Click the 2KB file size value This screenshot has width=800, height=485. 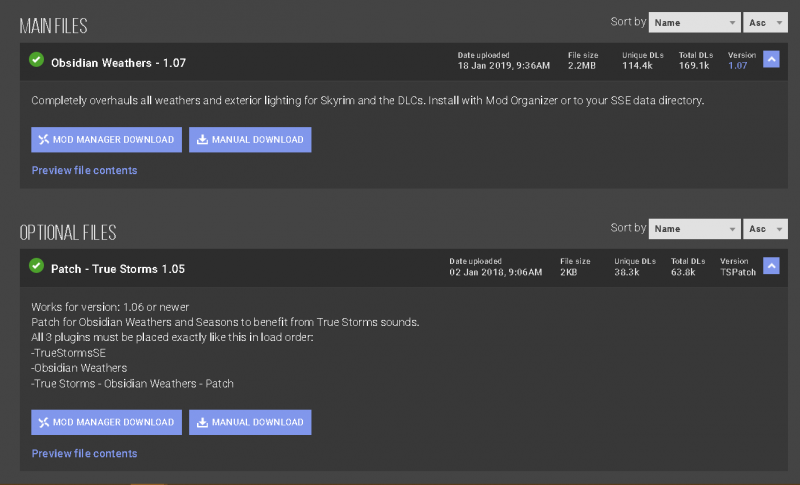pyautogui.click(x=568, y=272)
